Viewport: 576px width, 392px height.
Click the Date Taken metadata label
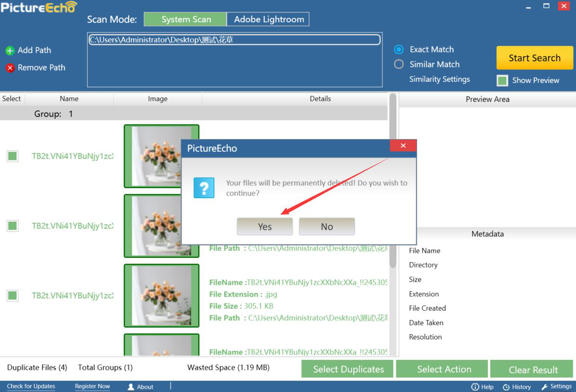point(426,323)
